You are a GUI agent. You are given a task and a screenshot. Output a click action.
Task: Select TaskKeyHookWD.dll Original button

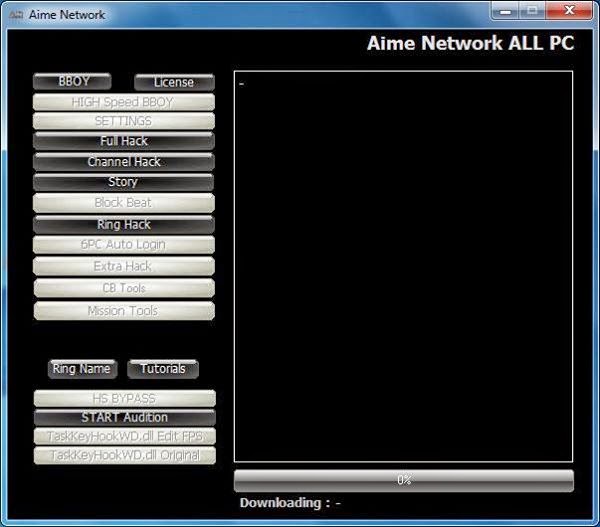(125, 455)
